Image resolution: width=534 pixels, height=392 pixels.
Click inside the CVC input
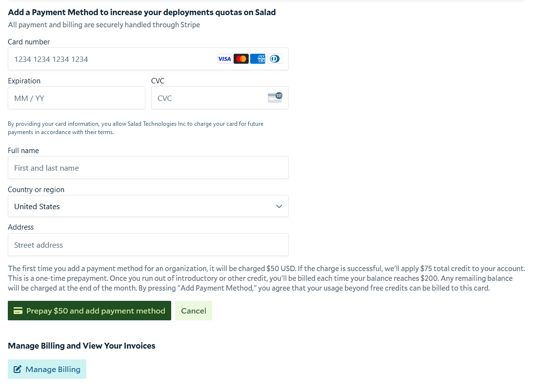(205, 98)
